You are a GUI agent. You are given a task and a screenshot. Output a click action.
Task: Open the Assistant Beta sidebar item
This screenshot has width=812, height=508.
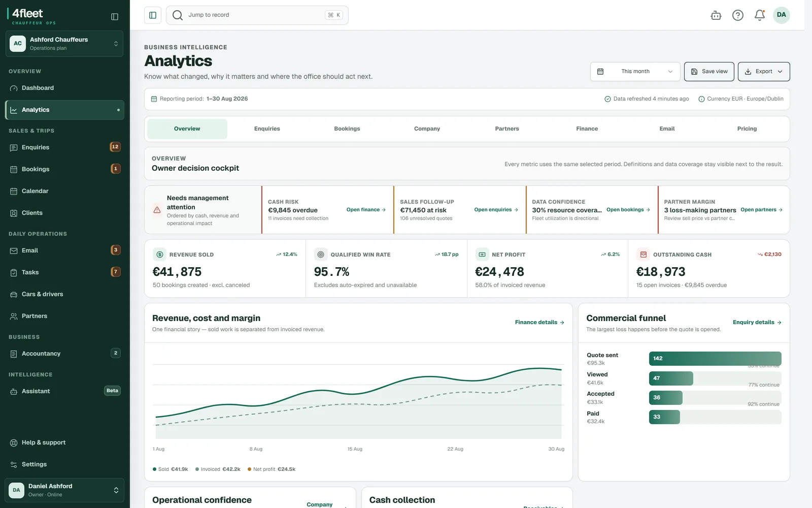pyautogui.click(x=64, y=391)
